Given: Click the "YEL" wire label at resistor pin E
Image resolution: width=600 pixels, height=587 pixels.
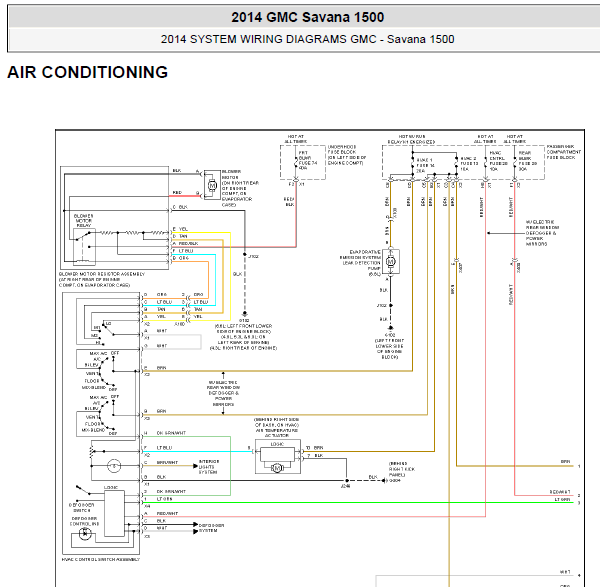Looking at the screenshot, I should coord(183,229).
